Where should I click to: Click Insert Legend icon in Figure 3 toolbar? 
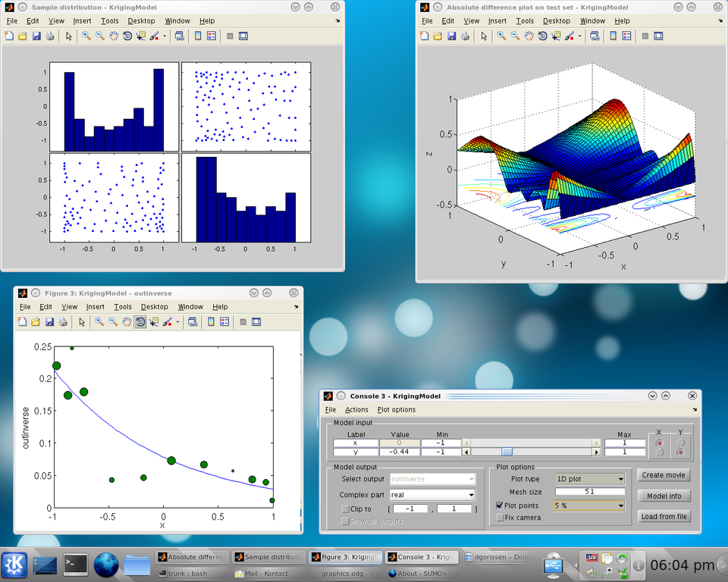point(224,322)
